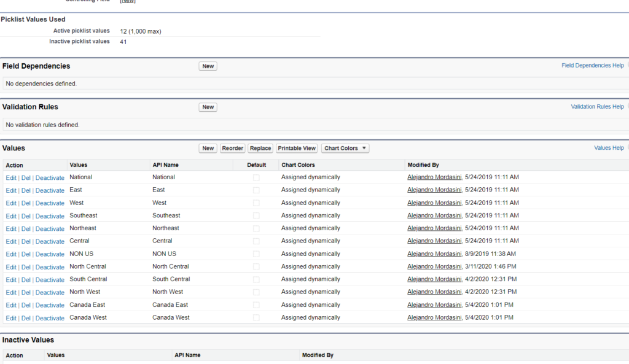
Task: Toggle Default checkbox for Southeast row
Action: (x=256, y=216)
